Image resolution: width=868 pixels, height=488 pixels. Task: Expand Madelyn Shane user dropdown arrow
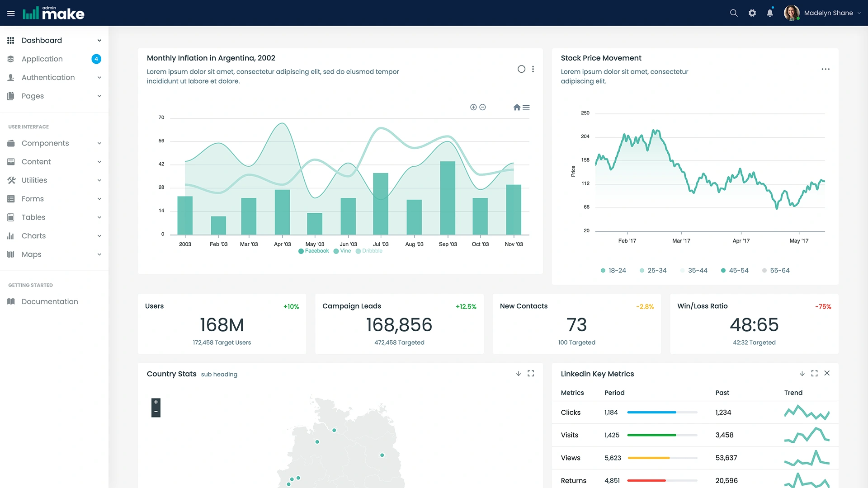pos(859,13)
